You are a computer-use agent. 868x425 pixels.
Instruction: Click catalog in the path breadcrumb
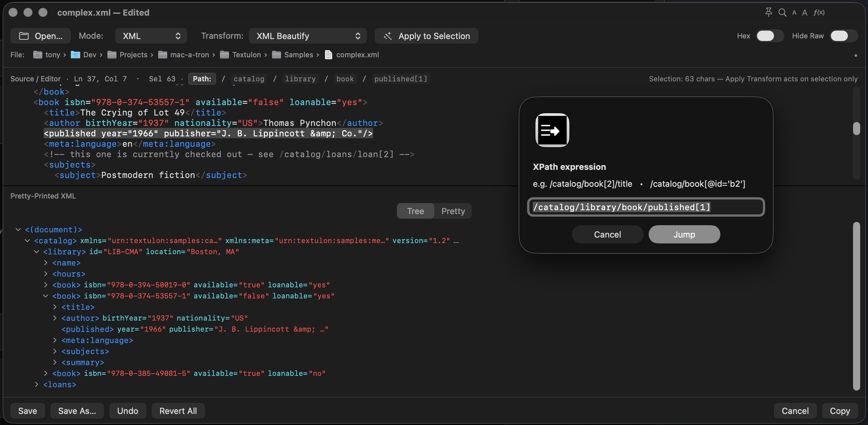click(x=249, y=79)
